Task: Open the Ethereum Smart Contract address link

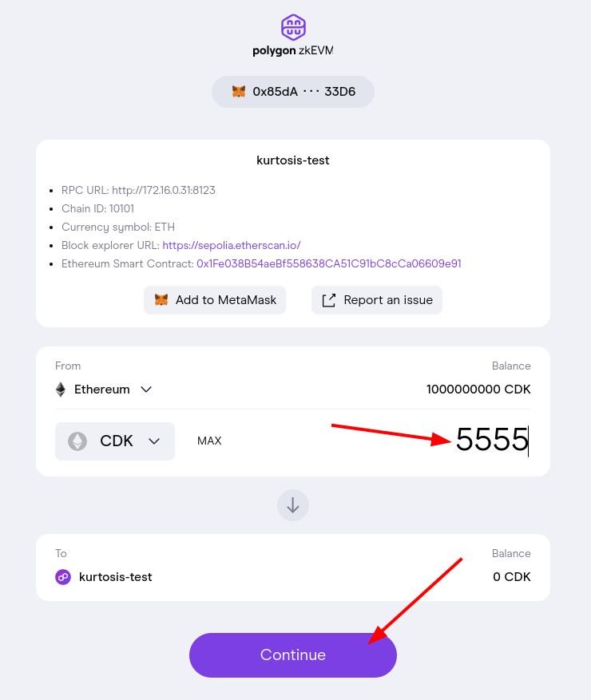Action: pyautogui.click(x=329, y=263)
